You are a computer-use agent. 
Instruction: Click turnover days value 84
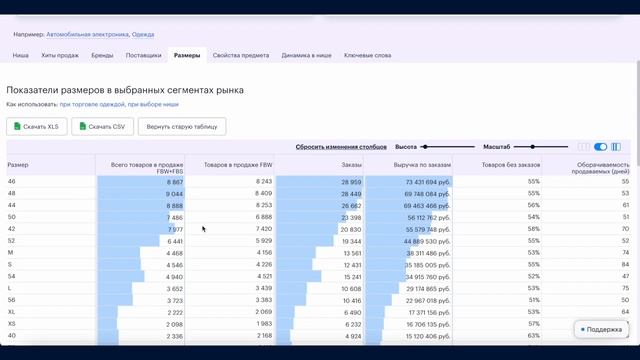point(625,264)
